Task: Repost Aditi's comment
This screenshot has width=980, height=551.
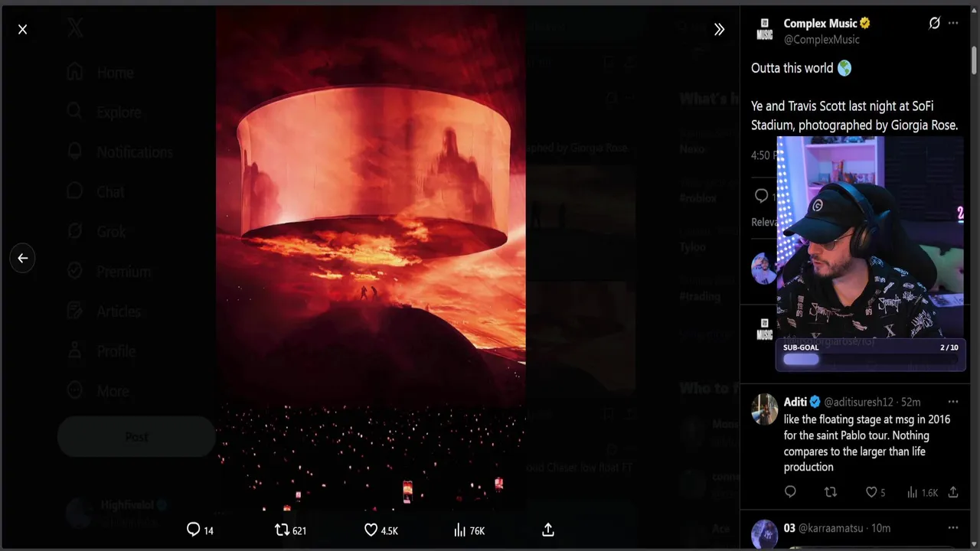Action: point(830,492)
